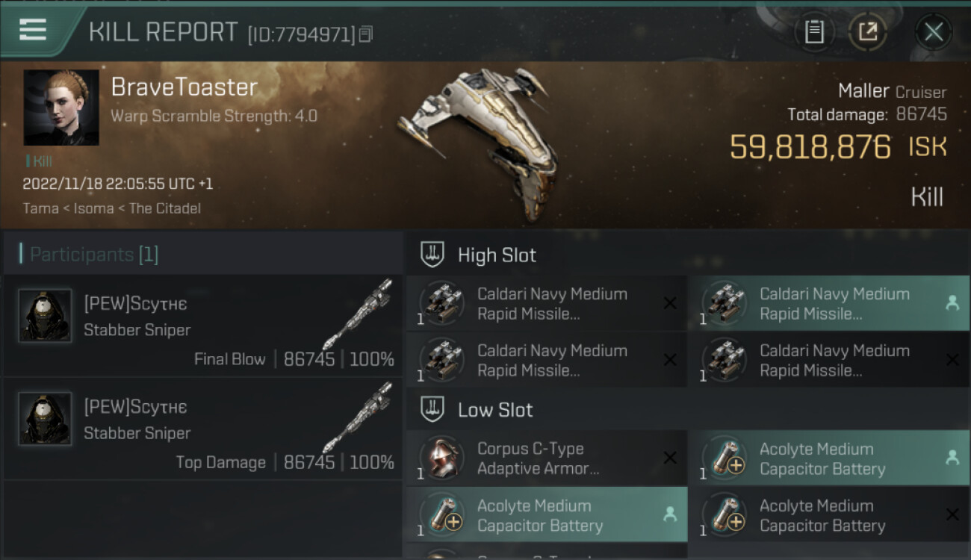Open BraveToaster's character portrait
Screen dimensions: 971x560
point(61,108)
